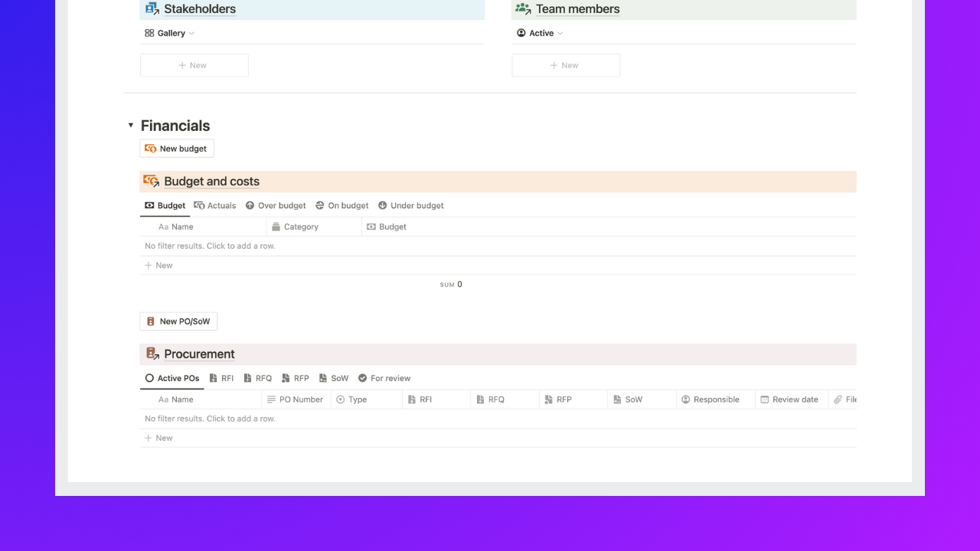Click the Responsible column header

[716, 399]
